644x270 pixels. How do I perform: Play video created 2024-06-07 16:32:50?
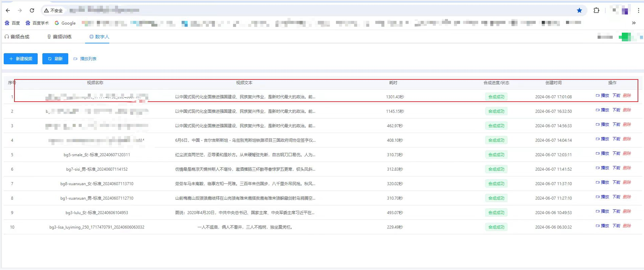point(602,110)
